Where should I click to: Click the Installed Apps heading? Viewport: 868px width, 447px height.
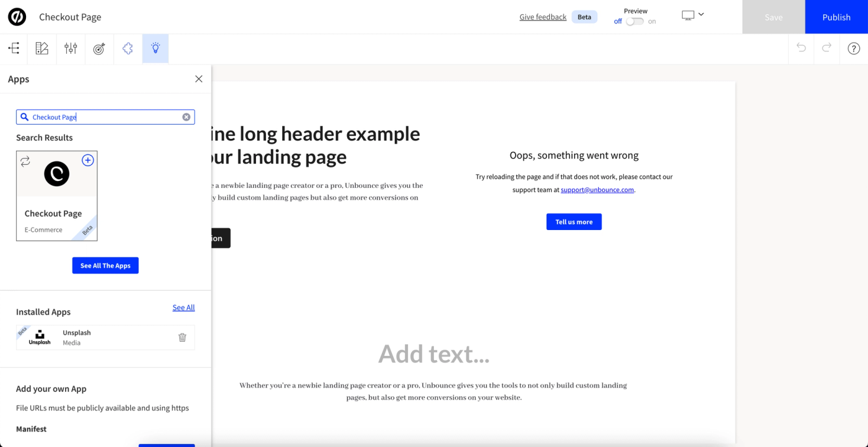43,312
